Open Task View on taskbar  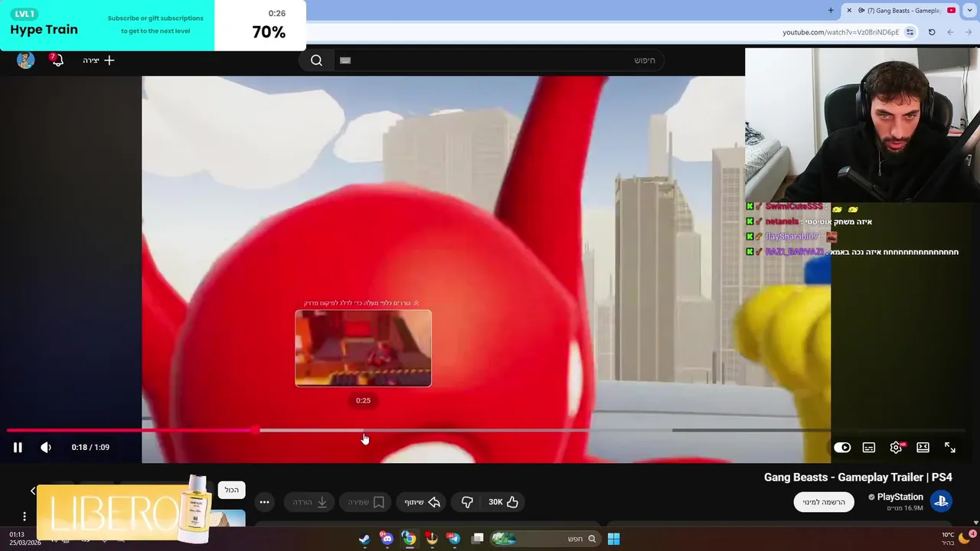[x=478, y=539]
